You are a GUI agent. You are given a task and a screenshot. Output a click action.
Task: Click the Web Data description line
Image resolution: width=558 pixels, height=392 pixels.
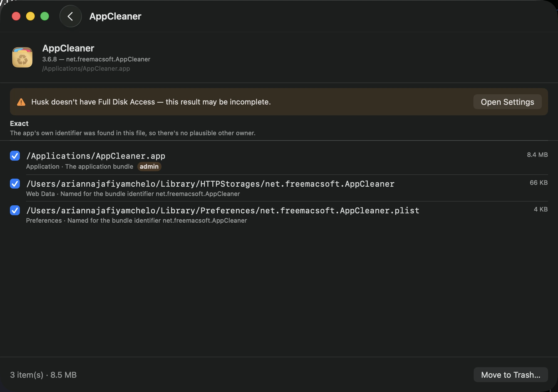pos(133,194)
